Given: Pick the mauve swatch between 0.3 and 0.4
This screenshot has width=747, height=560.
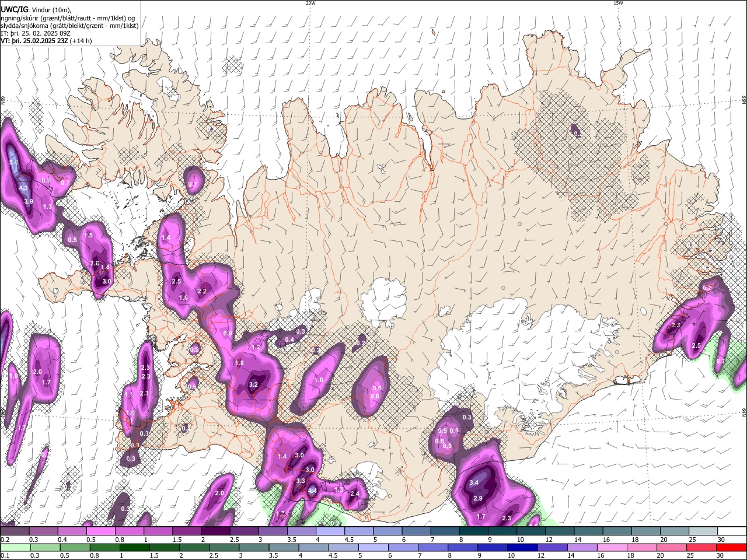Looking at the screenshot, I should (43, 531).
